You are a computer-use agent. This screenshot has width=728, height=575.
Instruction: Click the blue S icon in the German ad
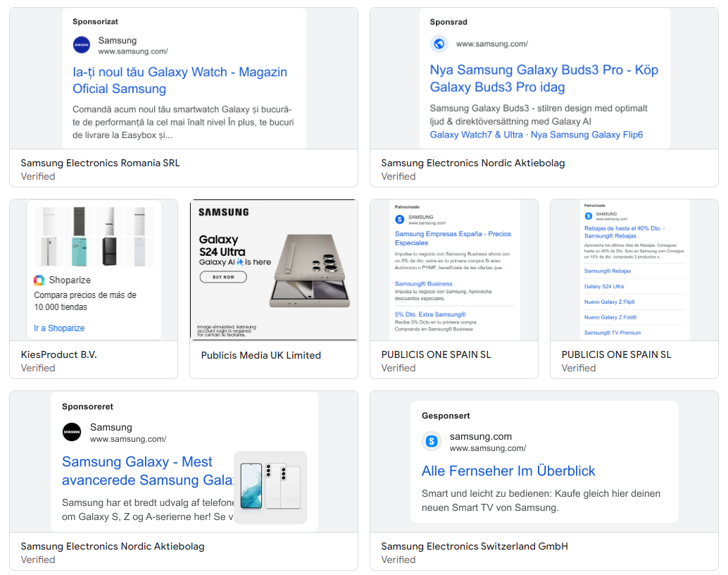click(x=432, y=441)
